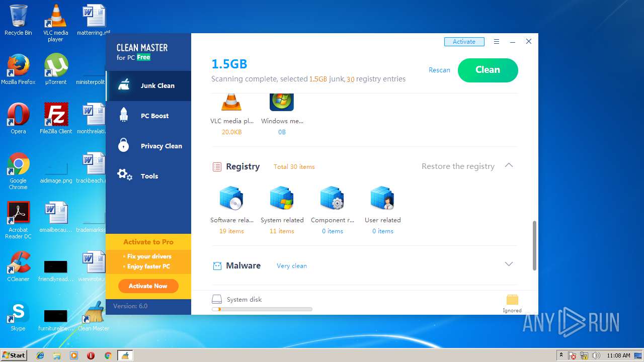This screenshot has width=644, height=362.
Task: Open the Tools section
Action: tap(148, 176)
